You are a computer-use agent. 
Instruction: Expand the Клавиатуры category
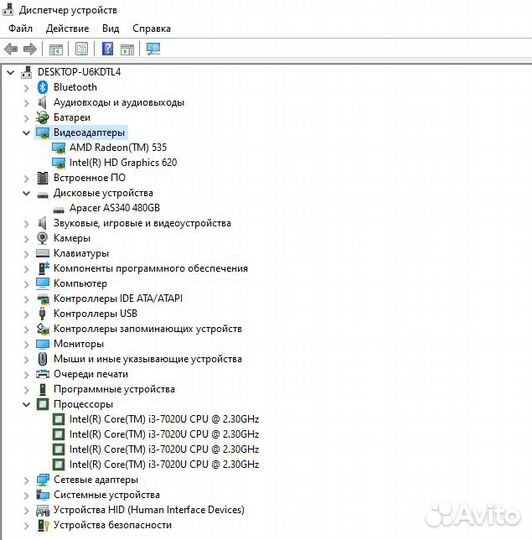tap(27, 254)
